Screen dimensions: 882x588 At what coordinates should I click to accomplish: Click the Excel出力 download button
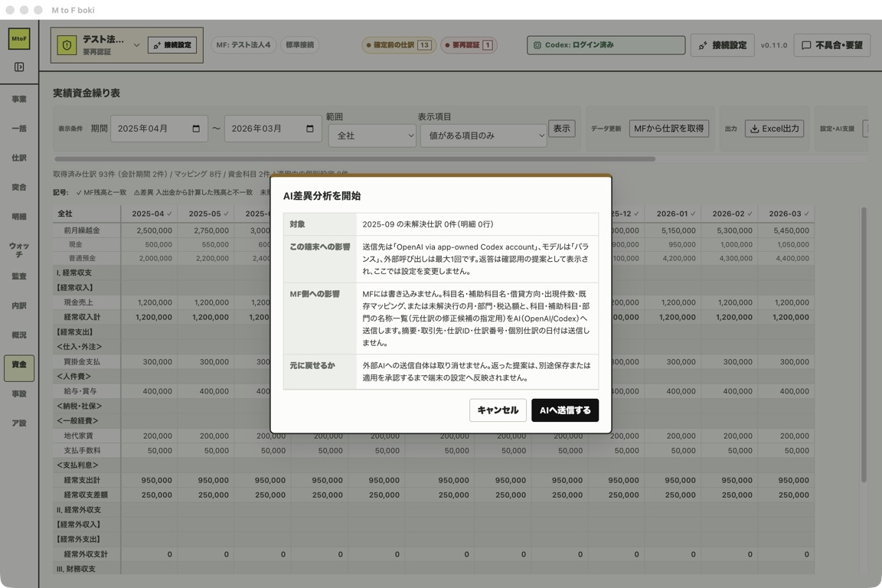[x=775, y=129]
